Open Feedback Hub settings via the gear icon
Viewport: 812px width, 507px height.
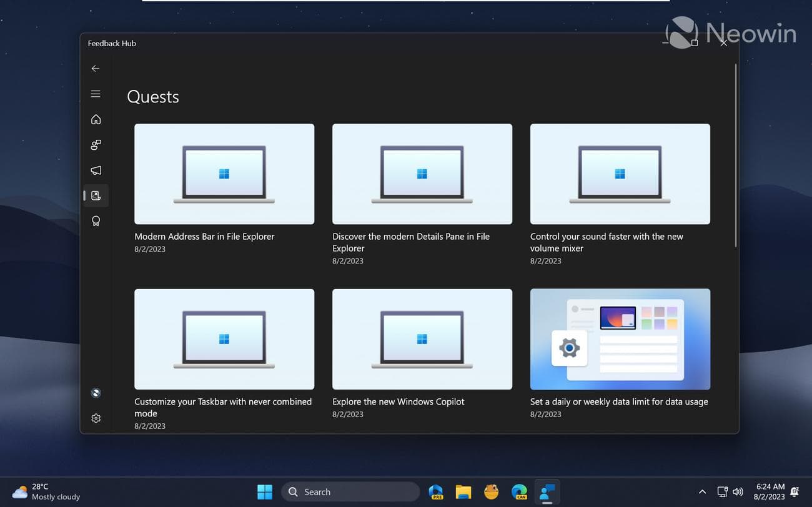(96, 418)
